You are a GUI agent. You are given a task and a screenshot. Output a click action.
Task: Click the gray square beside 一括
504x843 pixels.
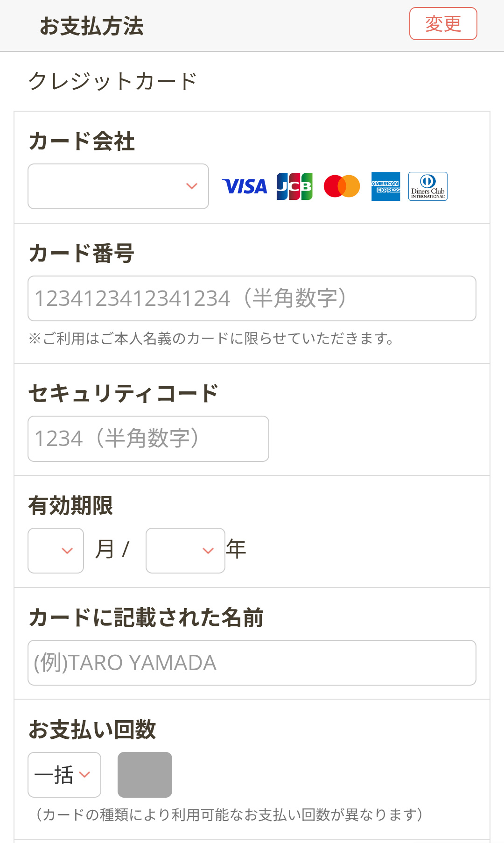(x=145, y=775)
